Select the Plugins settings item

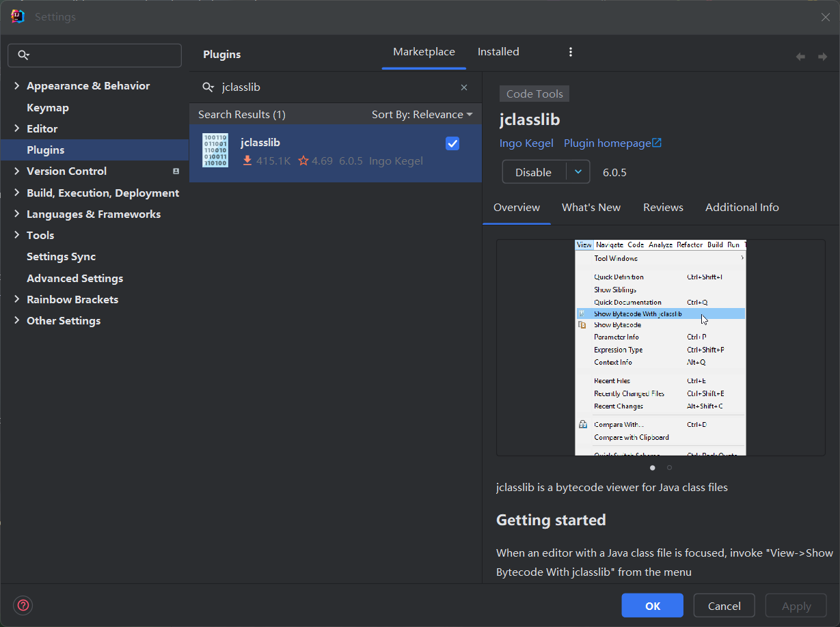pos(94,150)
